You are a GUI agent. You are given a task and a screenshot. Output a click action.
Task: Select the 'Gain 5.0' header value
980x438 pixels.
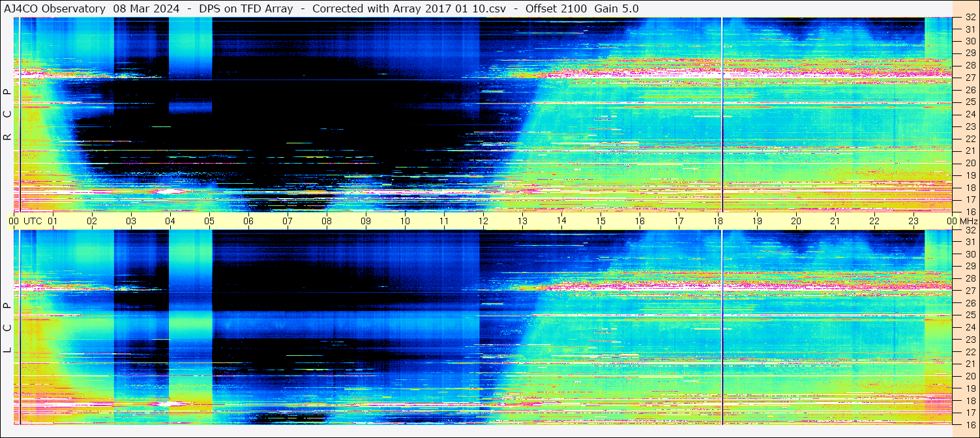pyautogui.click(x=617, y=8)
